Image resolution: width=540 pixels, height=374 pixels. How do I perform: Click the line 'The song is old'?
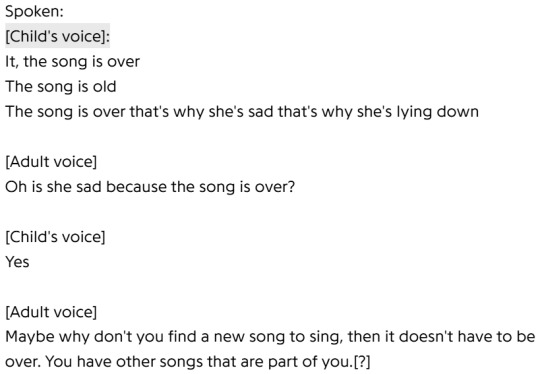pos(61,86)
